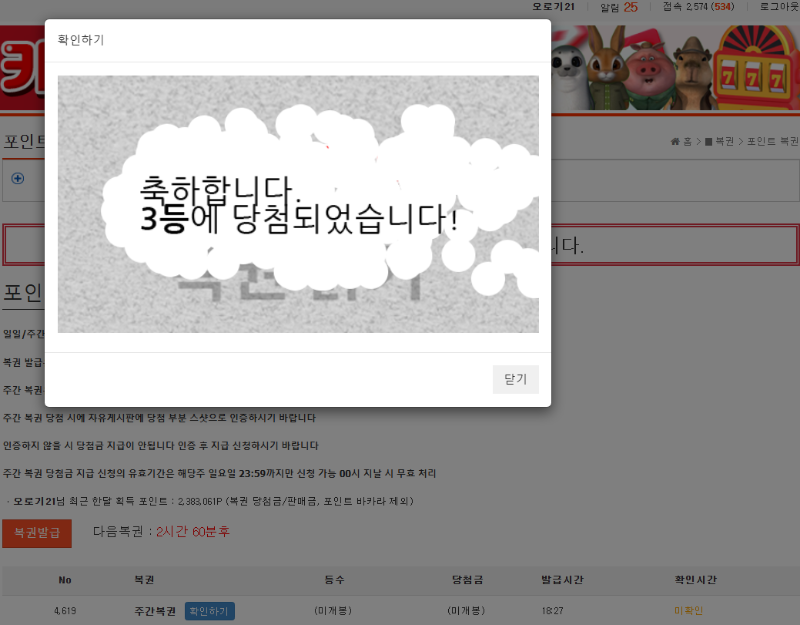Image resolution: width=800 pixels, height=625 pixels.
Task: Click the 당첨금 column header
Action: tap(466, 580)
